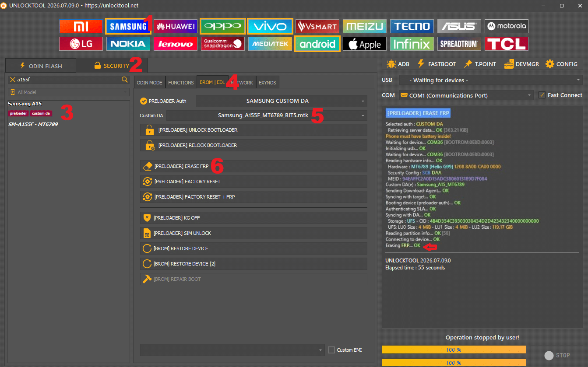This screenshot has width=588, height=367.
Task: Toggle the Fast Connect checkbox
Action: click(x=542, y=95)
